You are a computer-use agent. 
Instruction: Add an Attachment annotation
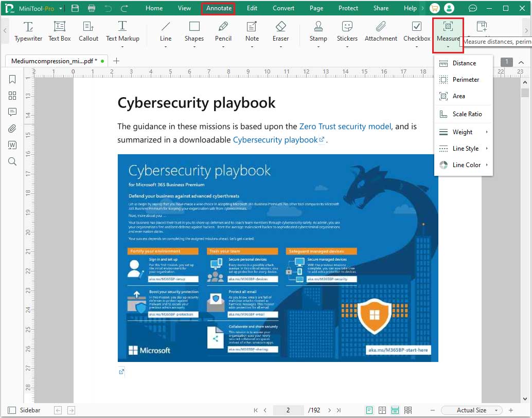[381, 31]
